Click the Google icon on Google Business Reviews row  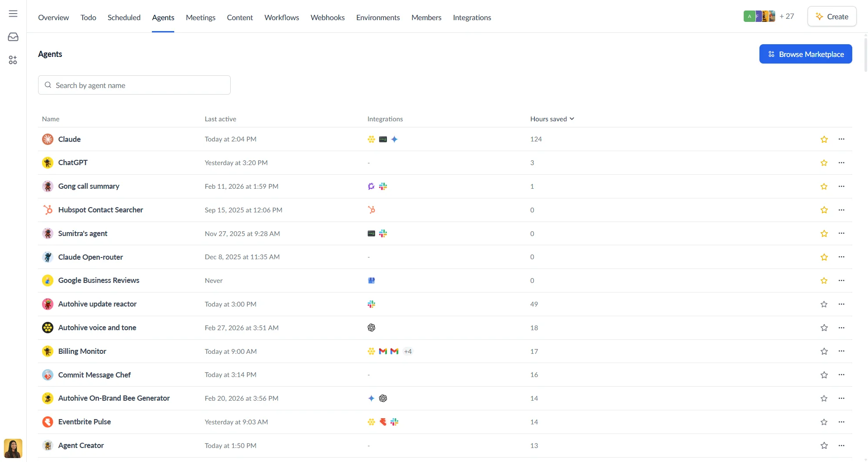click(371, 280)
